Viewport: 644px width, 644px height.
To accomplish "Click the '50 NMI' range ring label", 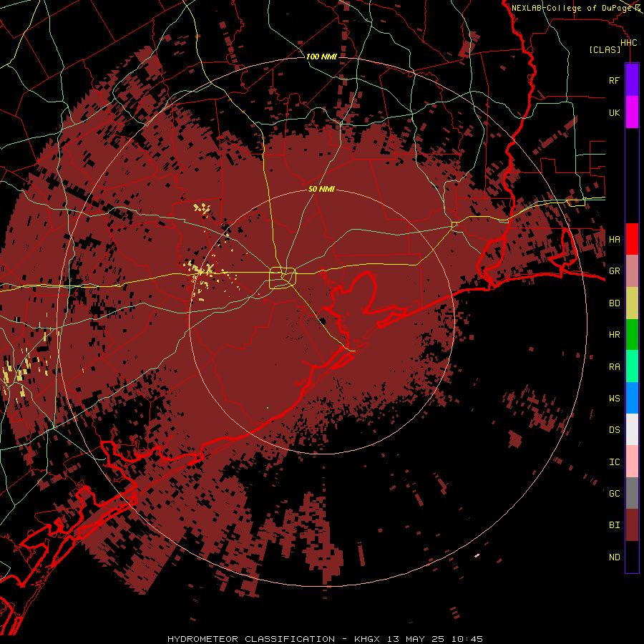I will click(321, 189).
